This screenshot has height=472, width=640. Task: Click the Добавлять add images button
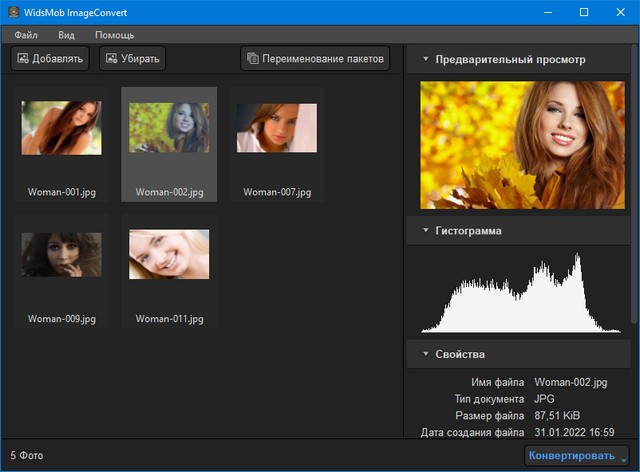(50, 59)
